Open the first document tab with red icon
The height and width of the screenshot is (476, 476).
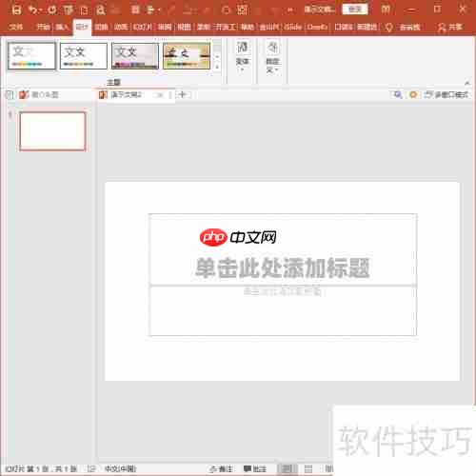39,94
